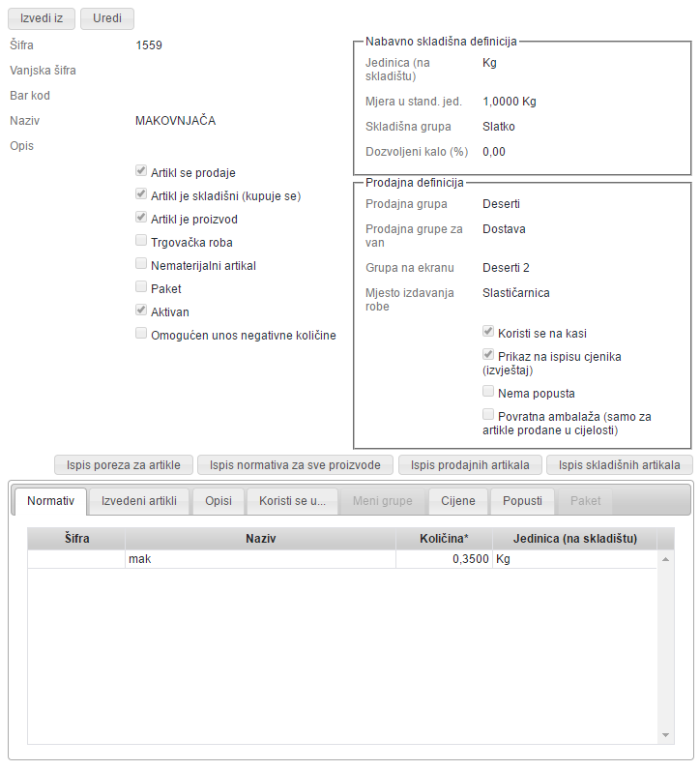The image size is (700, 770).
Task: Toggle 'Artikl je proizvod' checkbox
Action: [141, 217]
